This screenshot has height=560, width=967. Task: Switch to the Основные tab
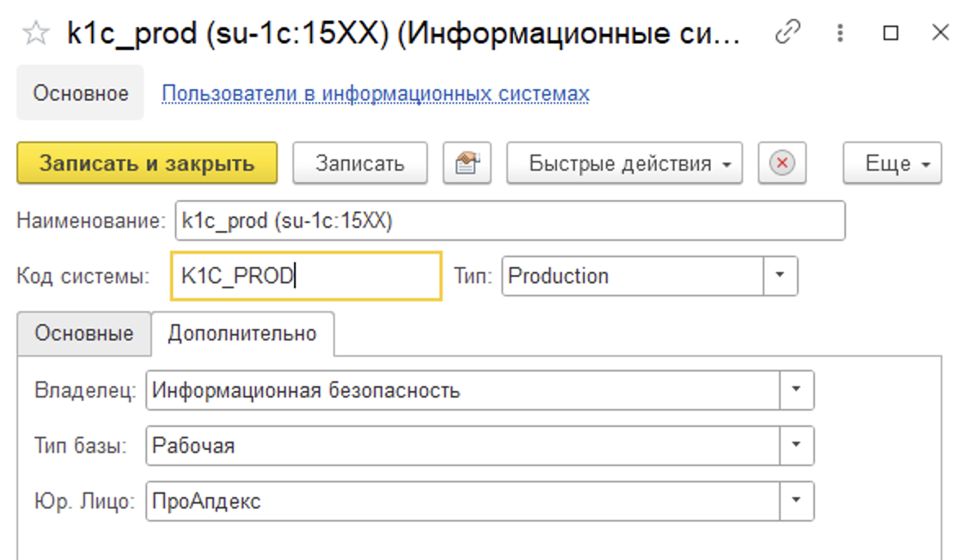84,334
